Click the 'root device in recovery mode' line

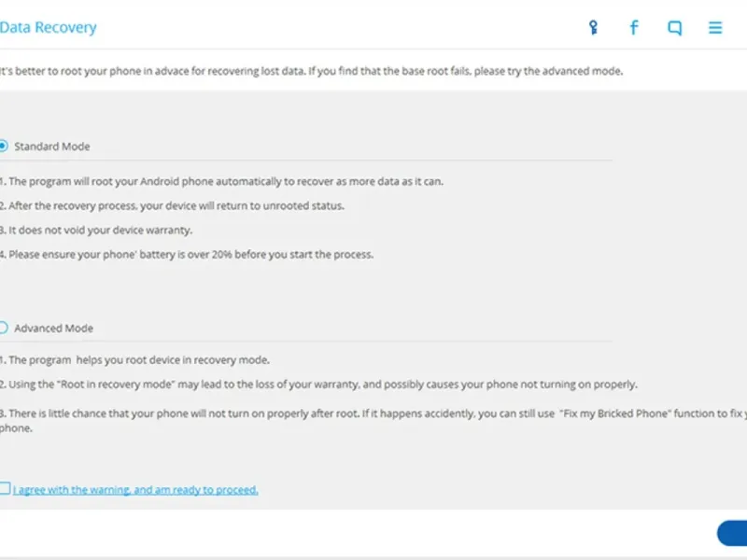click(135, 360)
